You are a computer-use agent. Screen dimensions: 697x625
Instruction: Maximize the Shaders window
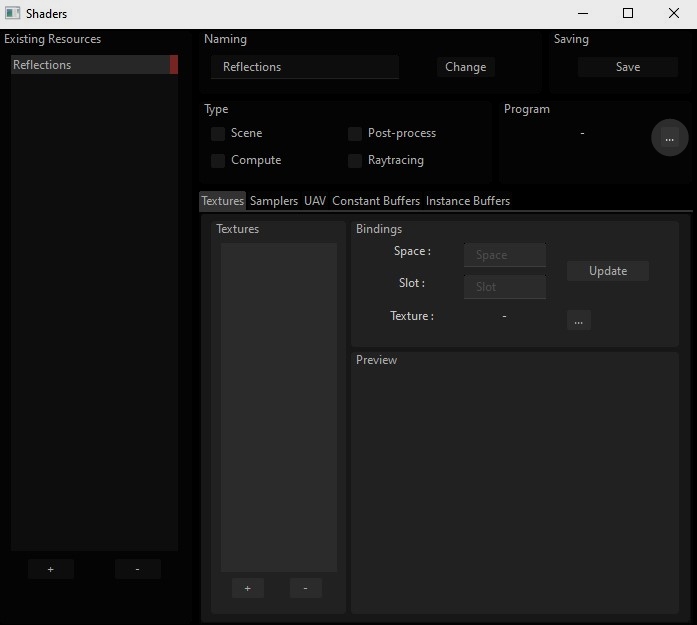(628, 13)
